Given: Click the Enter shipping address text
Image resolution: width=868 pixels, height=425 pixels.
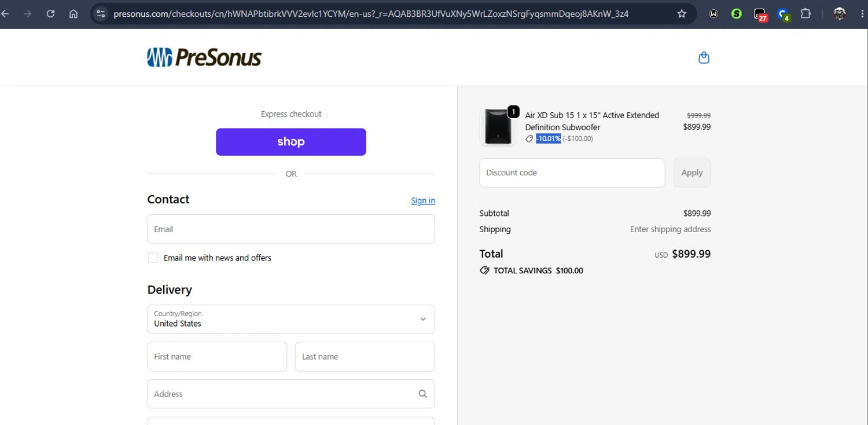Looking at the screenshot, I should [670, 229].
